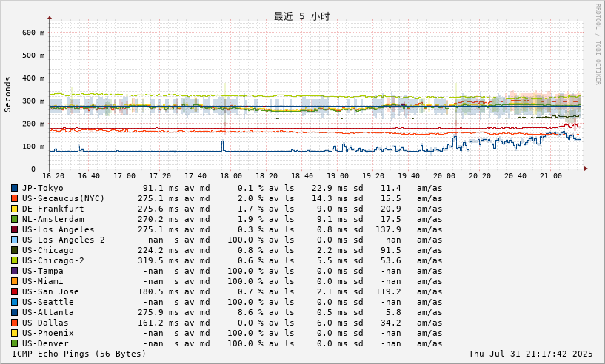The width and height of the screenshot is (605, 364).
Task: Select the US-Denver green legend swatch
Action: 14,343
